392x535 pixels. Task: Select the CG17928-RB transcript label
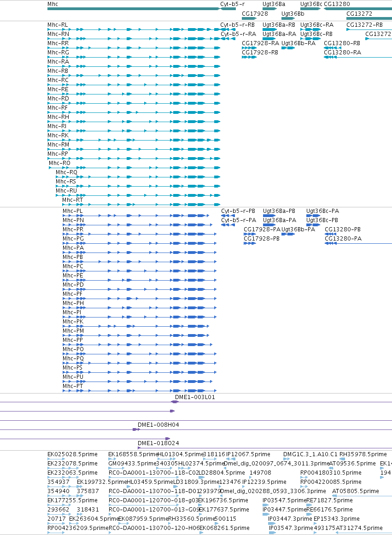click(260, 52)
